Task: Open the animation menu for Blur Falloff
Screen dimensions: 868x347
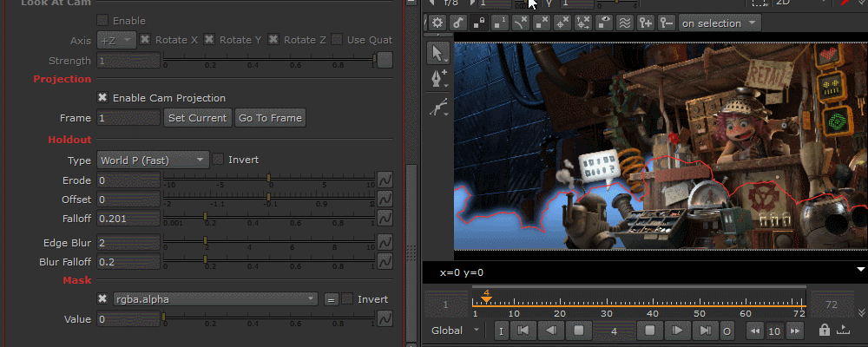Action: pos(385,261)
